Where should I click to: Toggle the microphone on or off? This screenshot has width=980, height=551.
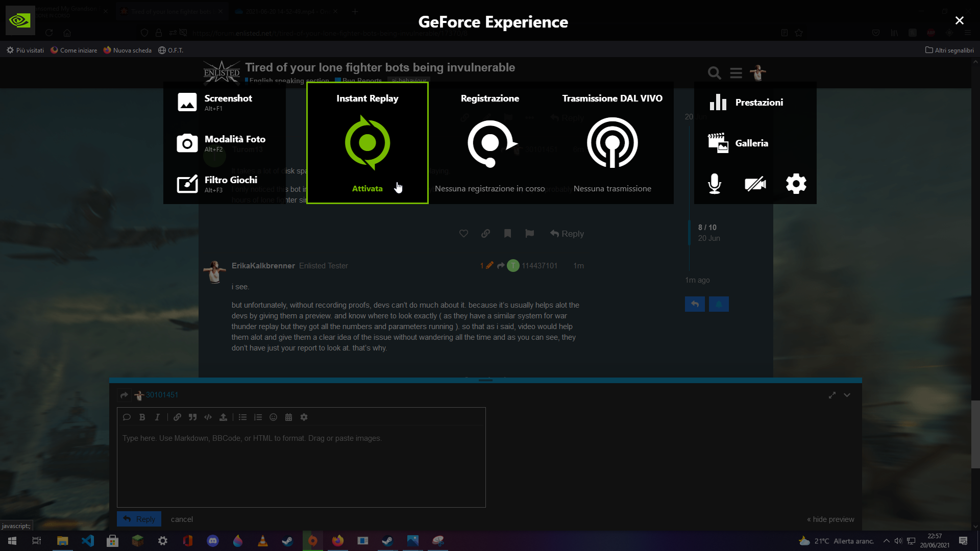pos(715,184)
